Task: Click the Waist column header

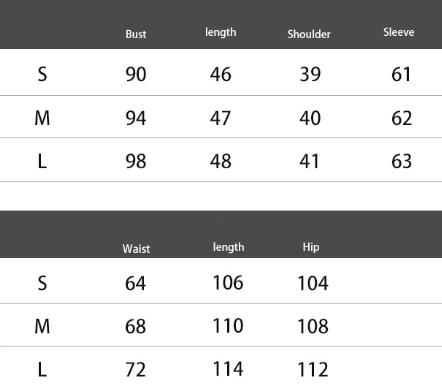Action: pyautogui.click(x=136, y=249)
